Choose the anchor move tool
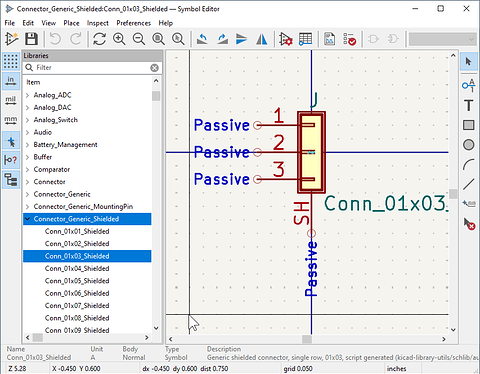The width and height of the screenshot is (480, 374). click(x=469, y=203)
